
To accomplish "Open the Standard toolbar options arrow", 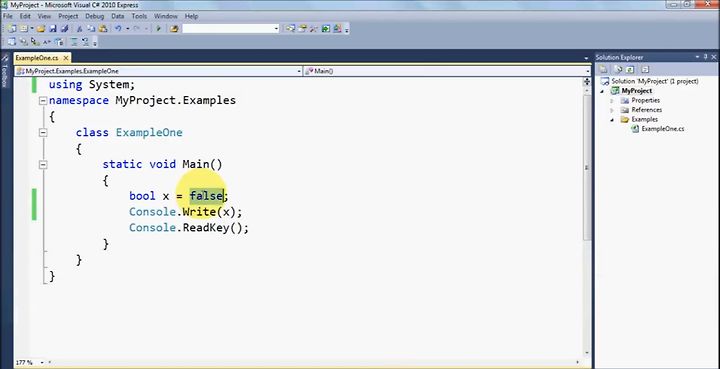I will coord(347,29).
